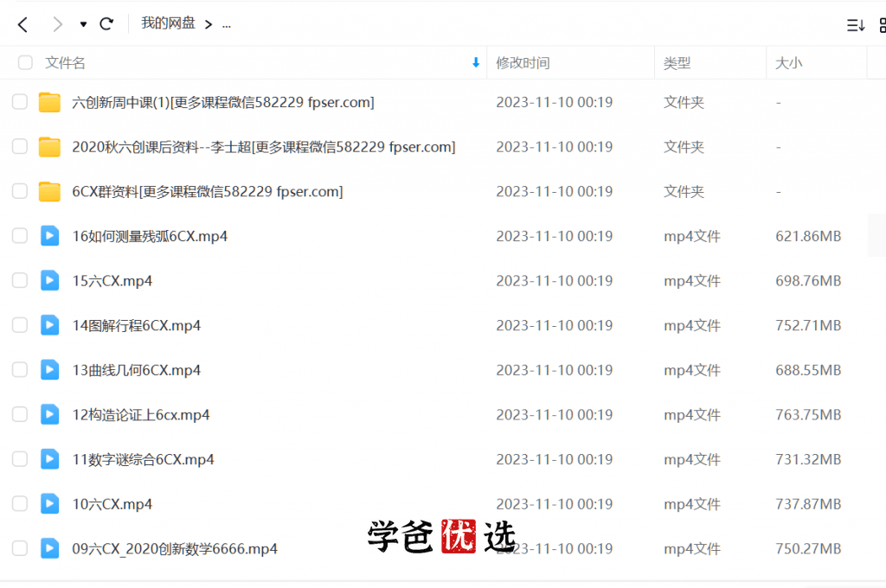Check the 13曲线几何6CX.mp4 checkbox
The height and width of the screenshot is (588, 886).
(x=20, y=369)
